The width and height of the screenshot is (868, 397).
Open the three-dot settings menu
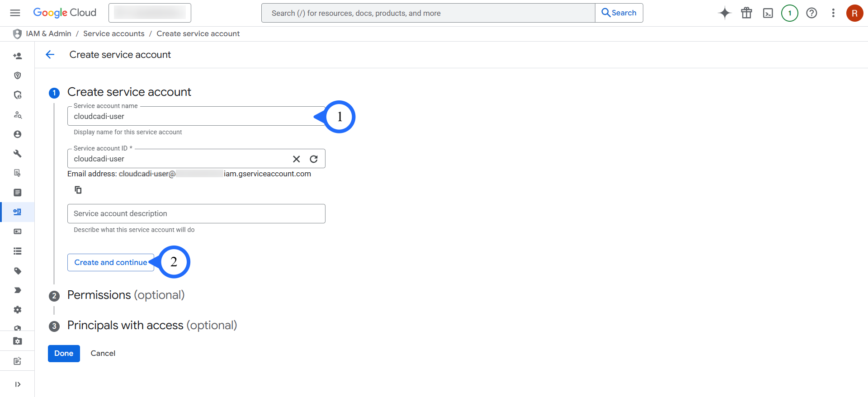[833, 13]
